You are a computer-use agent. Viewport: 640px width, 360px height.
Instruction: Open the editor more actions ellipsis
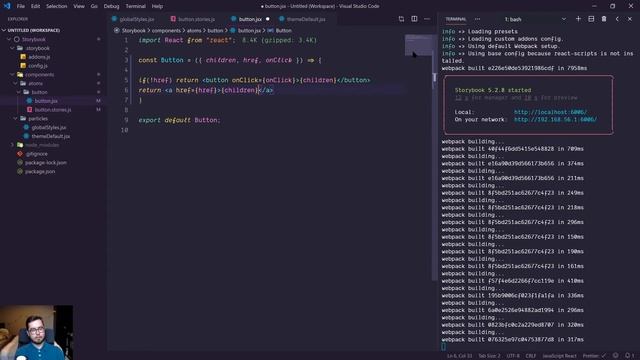[x=427, y=19]
